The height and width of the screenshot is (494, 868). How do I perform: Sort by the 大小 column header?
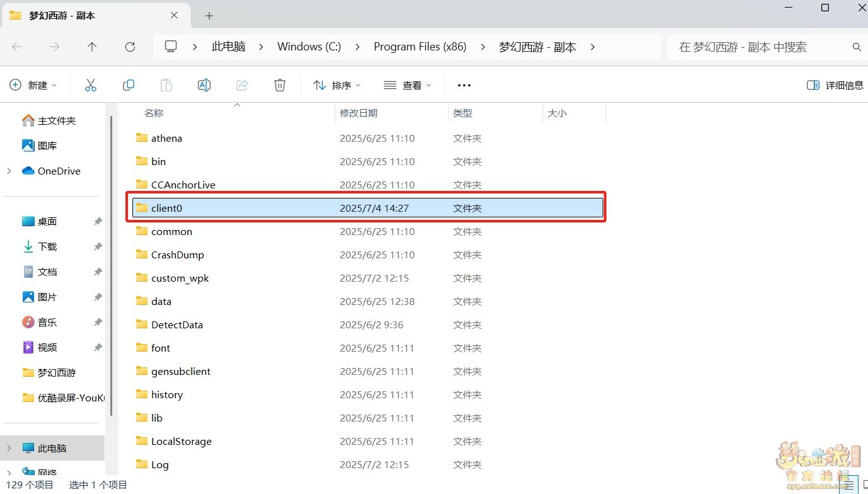(x=557, y=113)
